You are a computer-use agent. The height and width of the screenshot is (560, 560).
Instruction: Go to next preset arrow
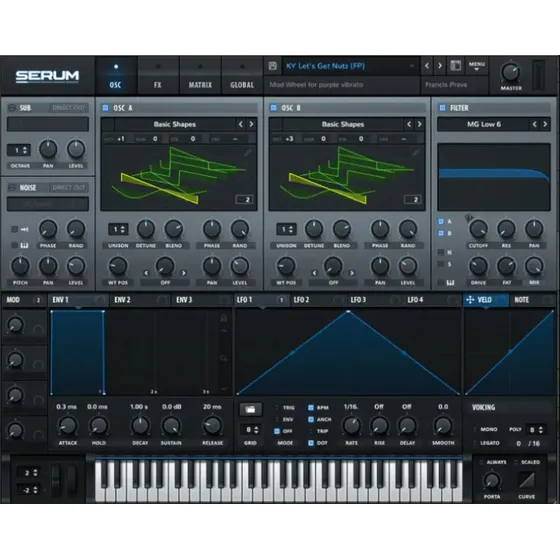[x=440, y=66]
